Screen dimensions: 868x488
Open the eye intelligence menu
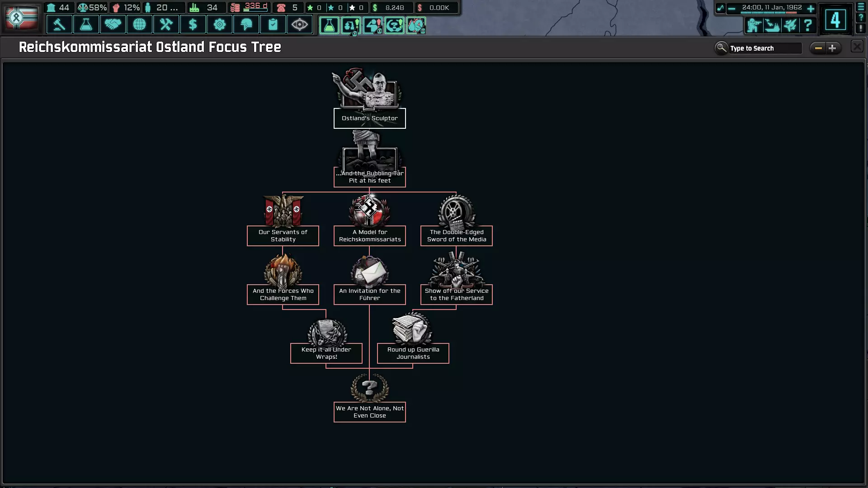coord(299,24)
